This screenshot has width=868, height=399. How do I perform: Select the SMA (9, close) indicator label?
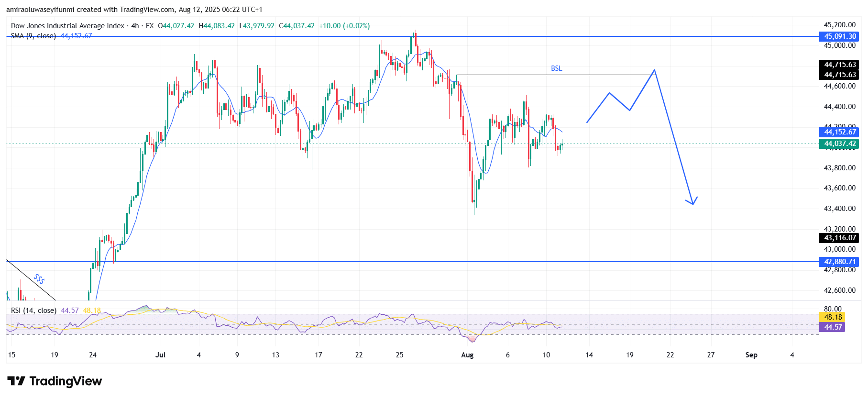(33, 36)
